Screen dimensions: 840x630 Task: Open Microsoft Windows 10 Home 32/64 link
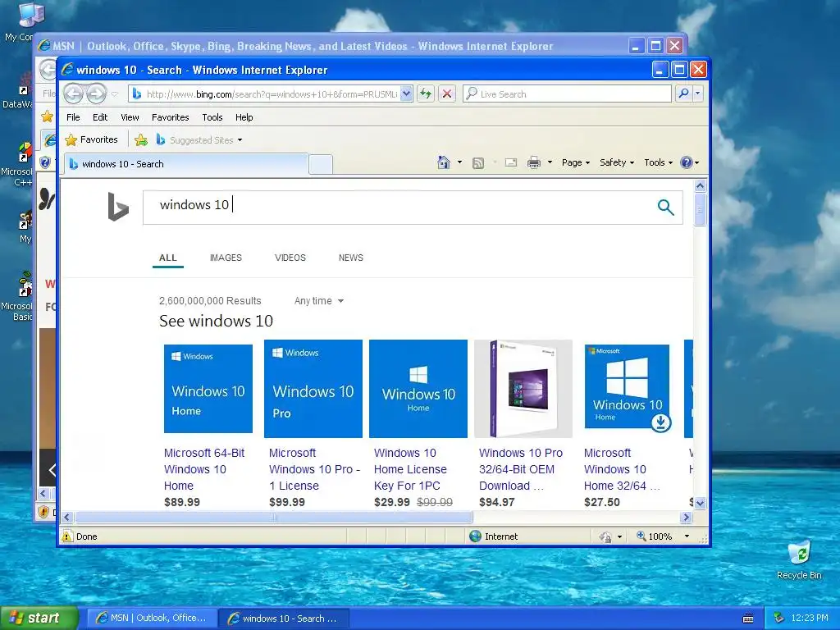622,469
